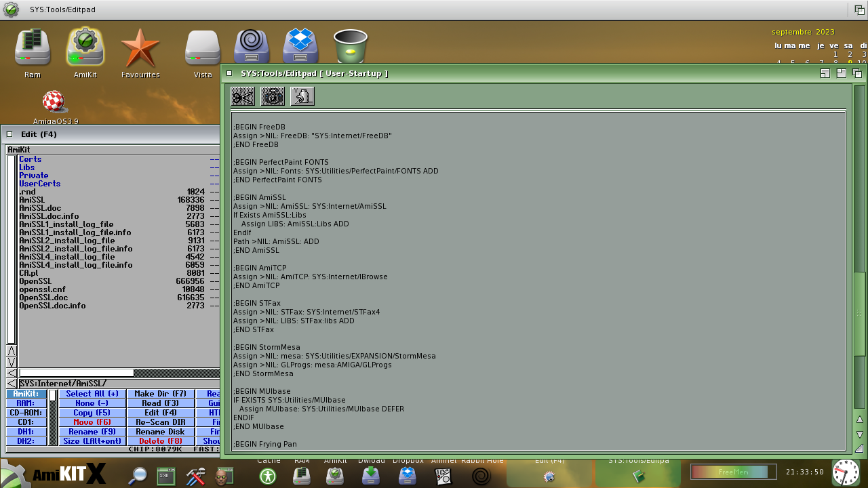The image size is (868, 488).
Task: Open the Aminet dock icon
Action: click(x=443, y=476)
